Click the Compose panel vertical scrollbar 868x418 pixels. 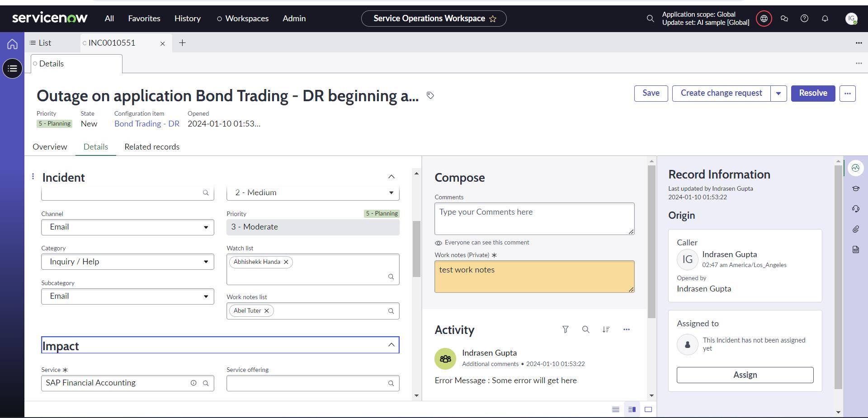[x=651, y=242]
